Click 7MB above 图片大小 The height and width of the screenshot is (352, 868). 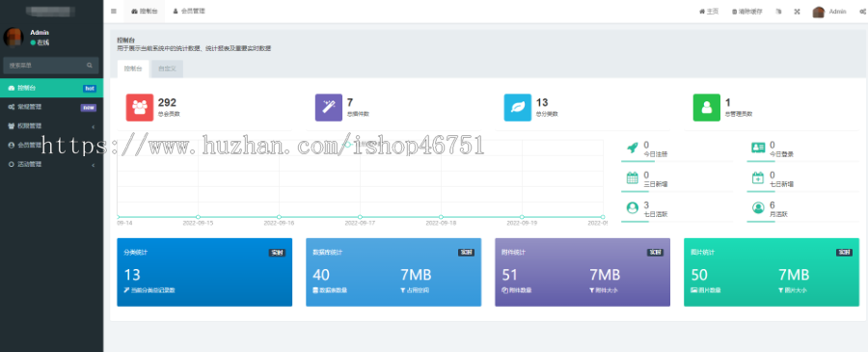(x=794, y=275)
